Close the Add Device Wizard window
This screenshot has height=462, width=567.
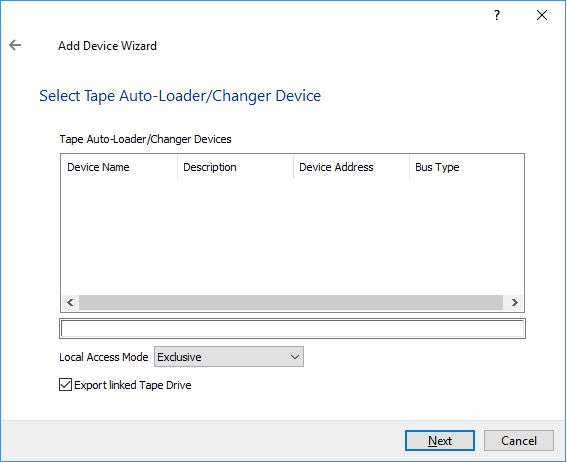[x=542, y=15]
